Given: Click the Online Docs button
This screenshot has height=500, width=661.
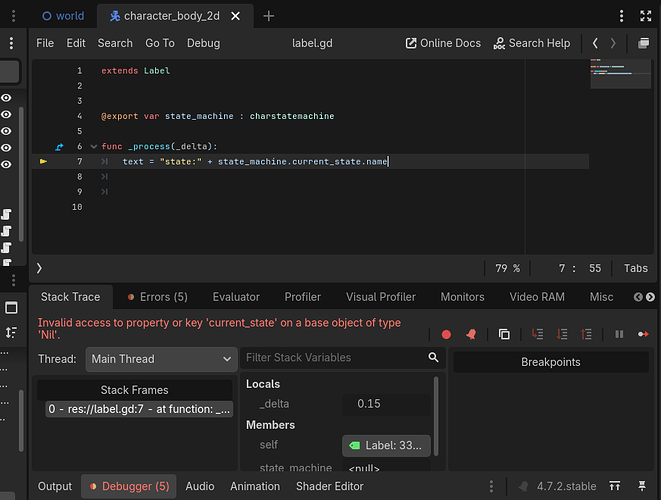Looking at the screenshot, I should tap(443, 43).
